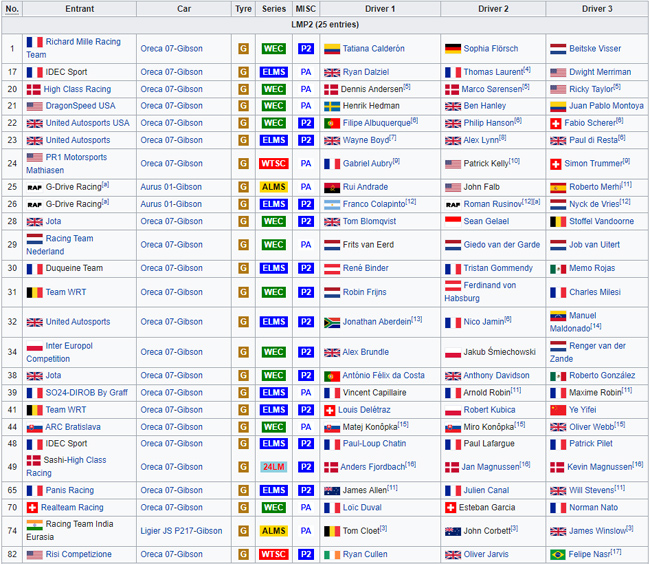Click the Australian flag beside James Allen
This screenshot has width=650, height=564.
point(332,491)
